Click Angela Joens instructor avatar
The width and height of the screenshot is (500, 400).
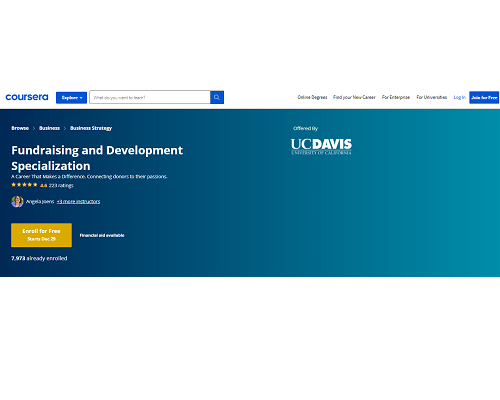(x=17, y=202)
